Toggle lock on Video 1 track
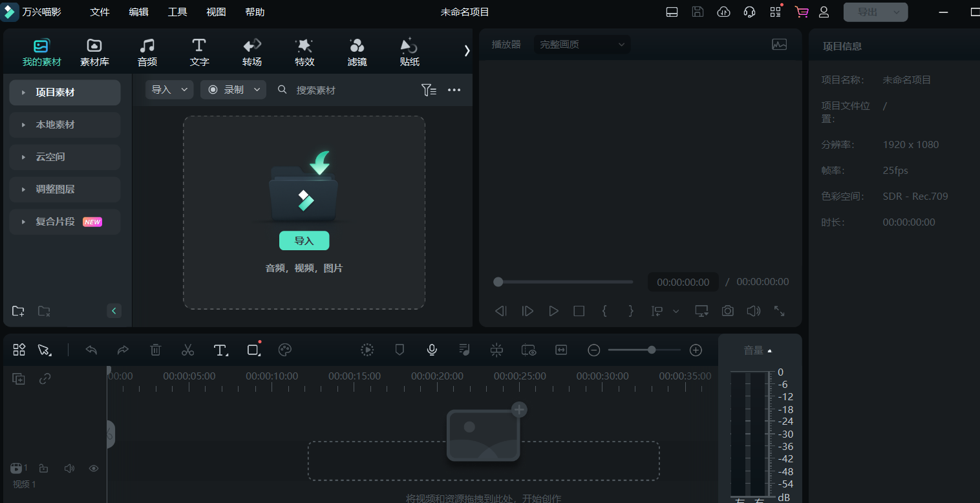The image size is (980, 503). (x=43, y=468)
